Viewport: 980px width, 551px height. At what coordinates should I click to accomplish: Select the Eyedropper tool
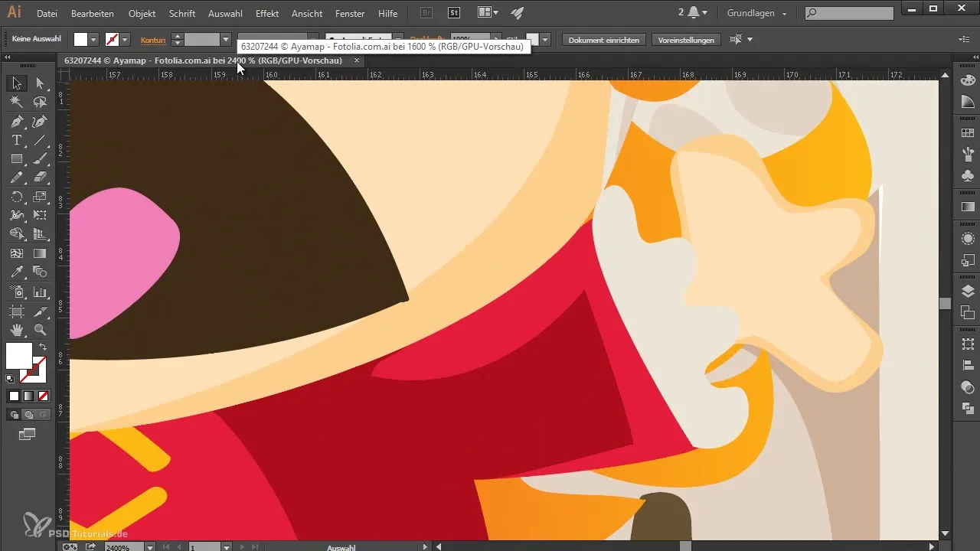[16, 272]
